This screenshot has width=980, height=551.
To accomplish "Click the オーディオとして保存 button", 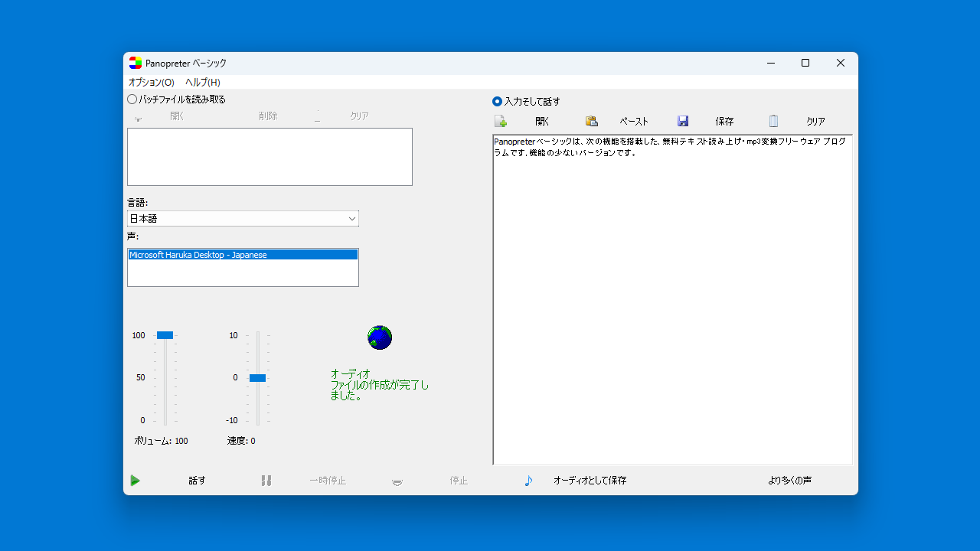I will click(x=590, y=481).
